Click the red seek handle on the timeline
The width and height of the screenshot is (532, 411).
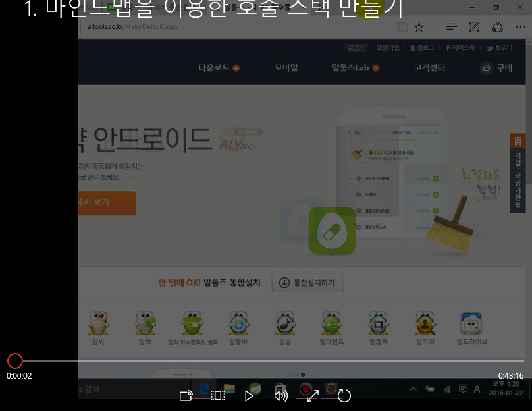15,361
